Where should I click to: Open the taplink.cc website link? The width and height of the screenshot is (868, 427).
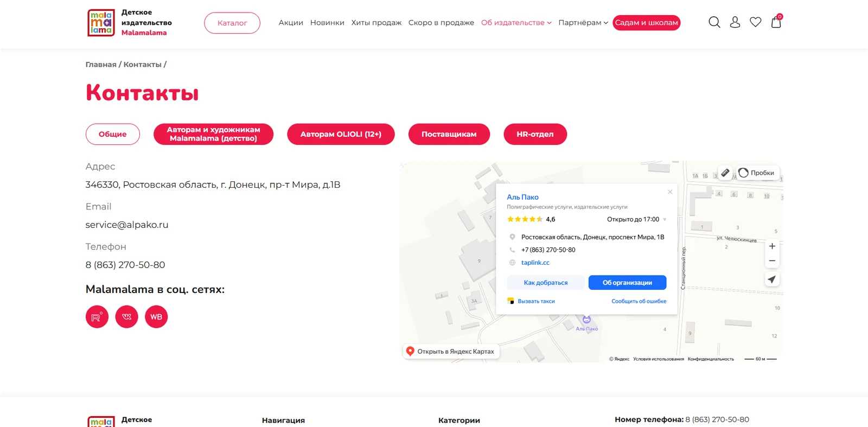[535, 263]
